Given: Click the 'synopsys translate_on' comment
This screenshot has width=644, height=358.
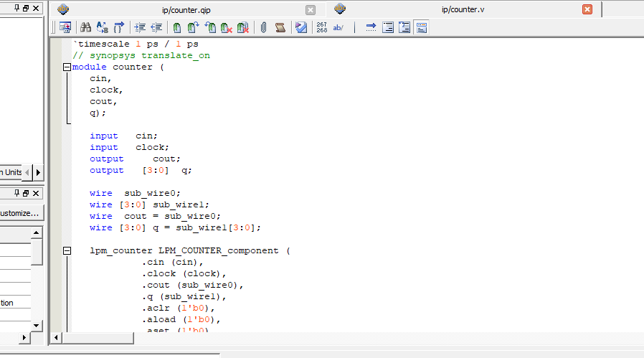Looking at the screenshot, I should click(141, 55).
